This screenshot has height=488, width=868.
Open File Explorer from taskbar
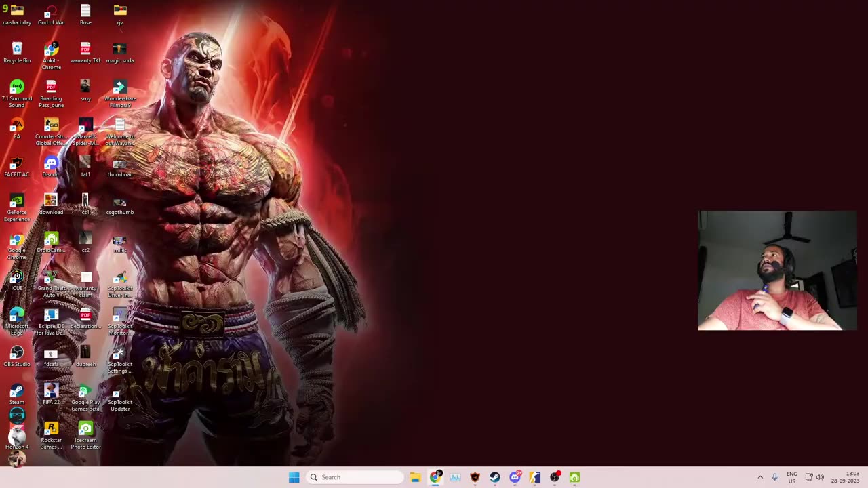(415, 477)
